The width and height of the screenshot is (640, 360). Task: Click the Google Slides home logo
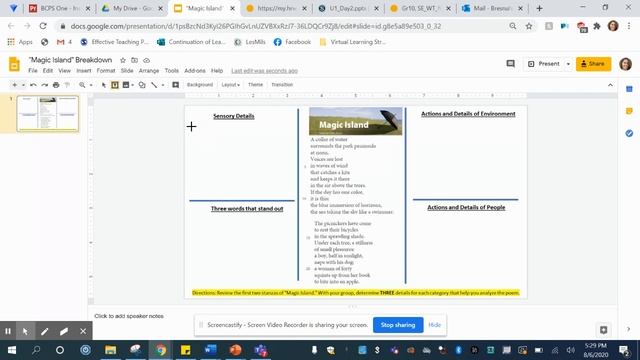coord(14,64)
